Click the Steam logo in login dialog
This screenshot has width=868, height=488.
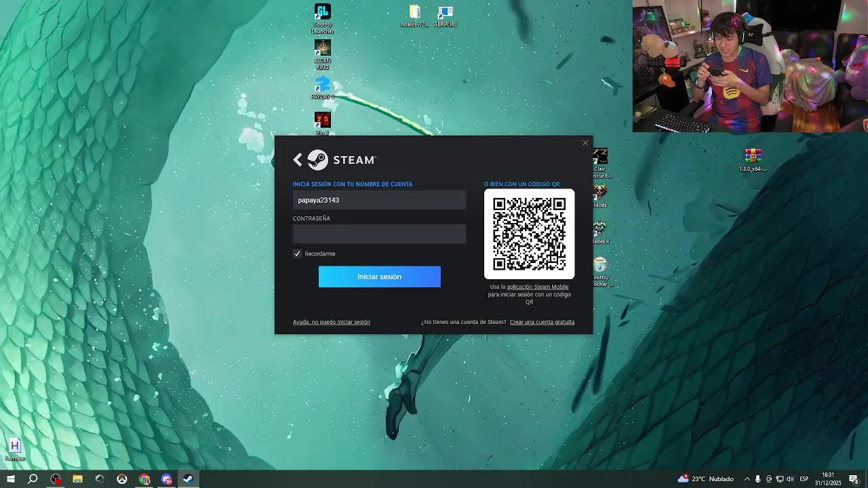(342, 160)
